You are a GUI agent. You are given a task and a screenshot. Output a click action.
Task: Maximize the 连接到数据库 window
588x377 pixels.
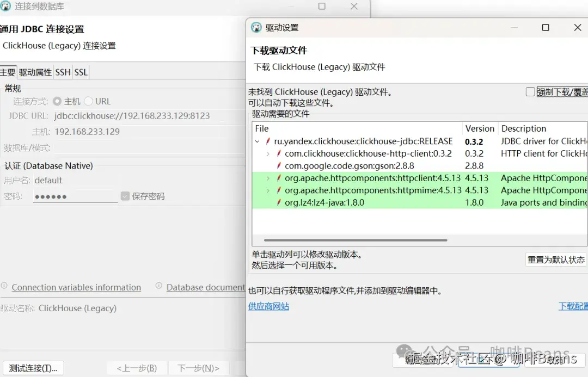point(322,6)
